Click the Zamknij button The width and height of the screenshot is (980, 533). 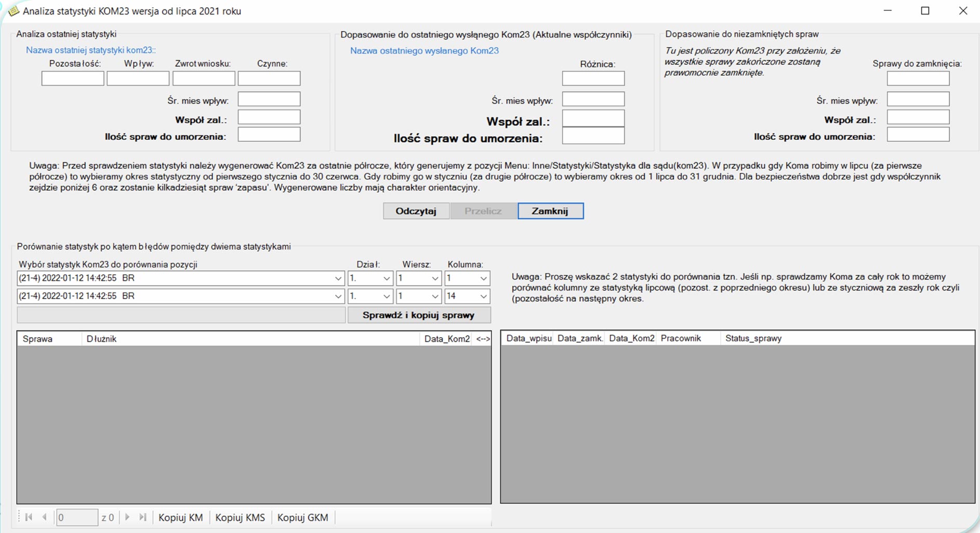point(550,211)
